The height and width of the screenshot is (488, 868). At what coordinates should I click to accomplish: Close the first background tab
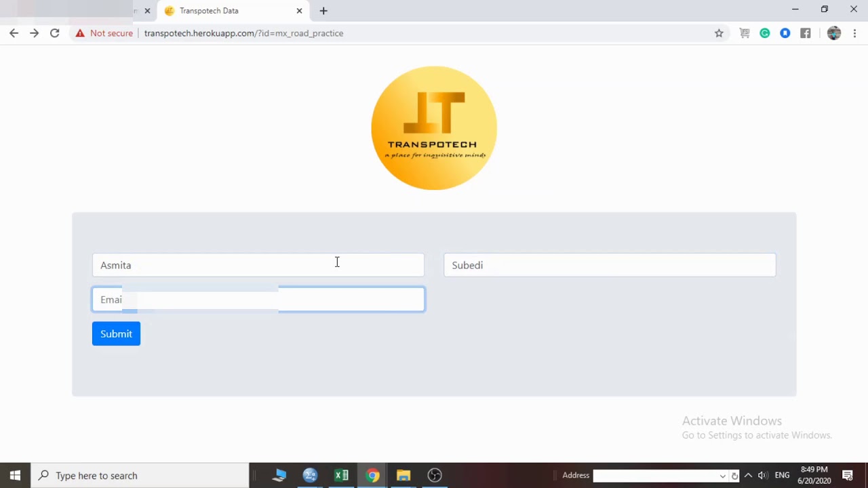147,11
